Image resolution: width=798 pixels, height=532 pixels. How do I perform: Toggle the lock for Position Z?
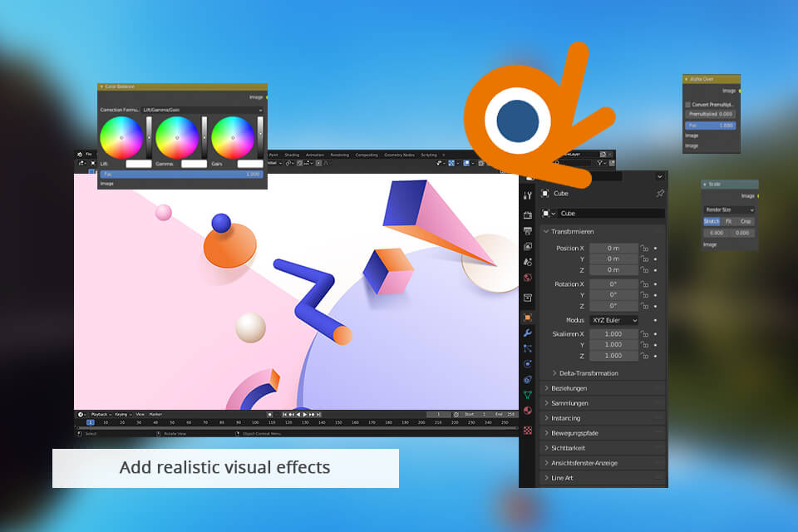click(644, 270)
